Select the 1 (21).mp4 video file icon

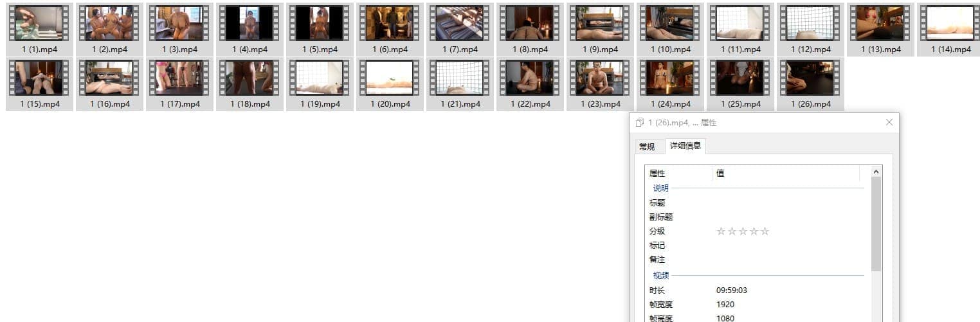460,78
